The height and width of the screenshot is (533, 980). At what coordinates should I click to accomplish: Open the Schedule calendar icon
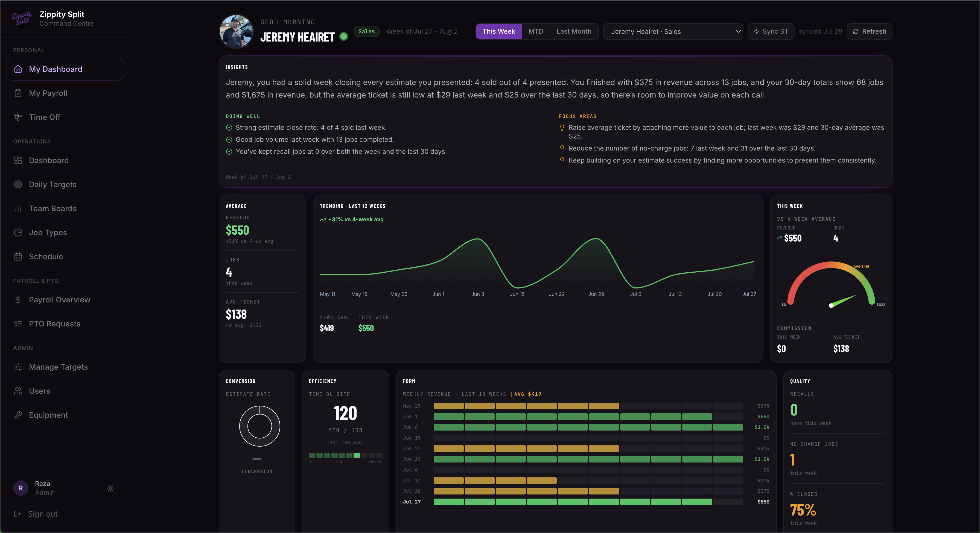(18, 257)
